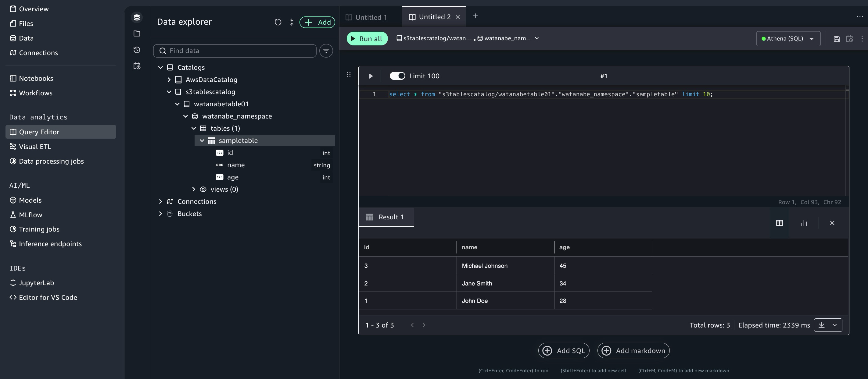
Task: Toggle the Limit 100 switch off
Action: point(397,76)
